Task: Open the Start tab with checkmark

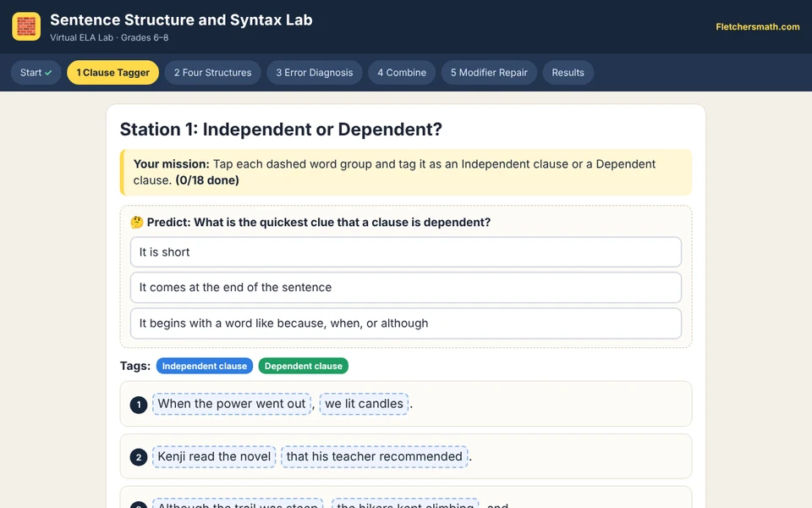Action: tap(36, 73)
